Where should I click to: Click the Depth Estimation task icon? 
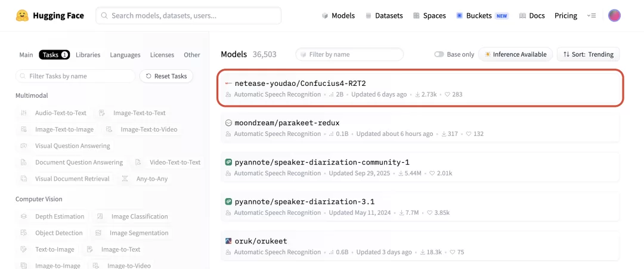pos(24,217)
